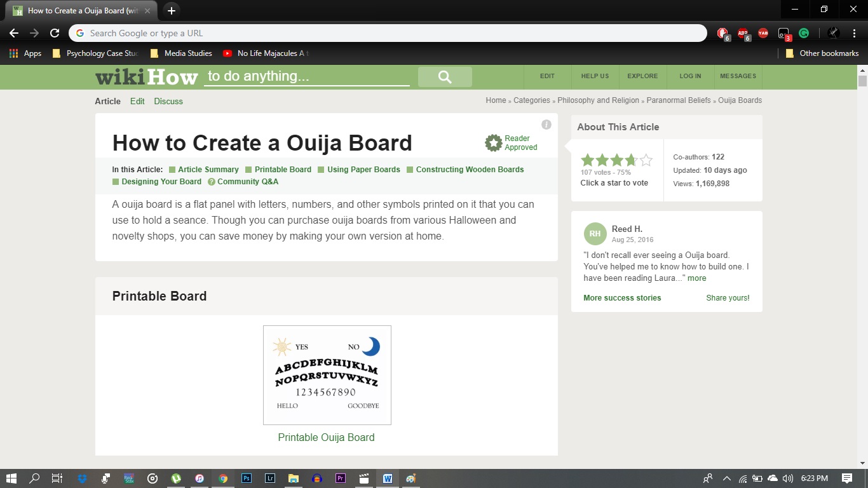Click the wikiHow magnifier search button

tap(445, 77)
